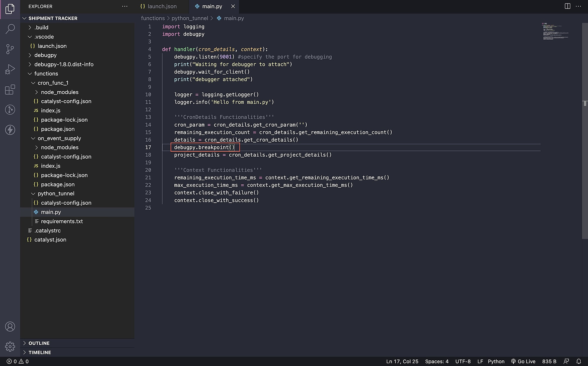The width and height of the screenshot is (588, 366).
Task: Open catalyst-config.json under python_tunnel
Action: (78, 203)
